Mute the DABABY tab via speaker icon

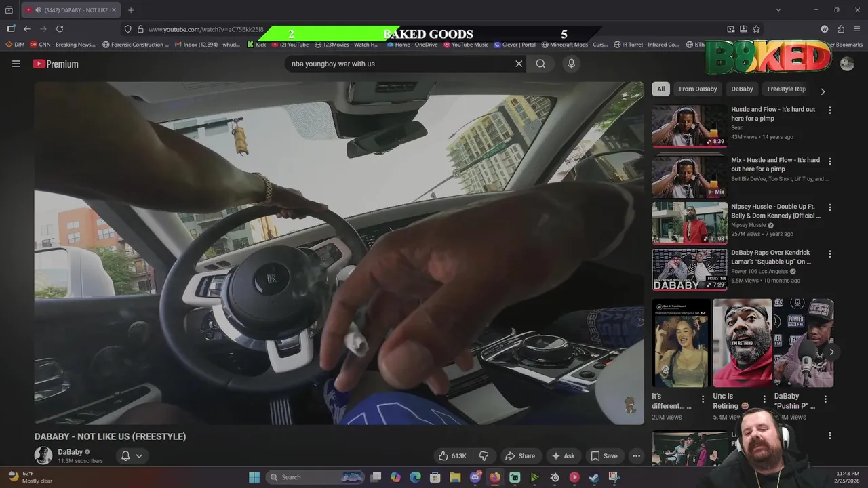38,10
